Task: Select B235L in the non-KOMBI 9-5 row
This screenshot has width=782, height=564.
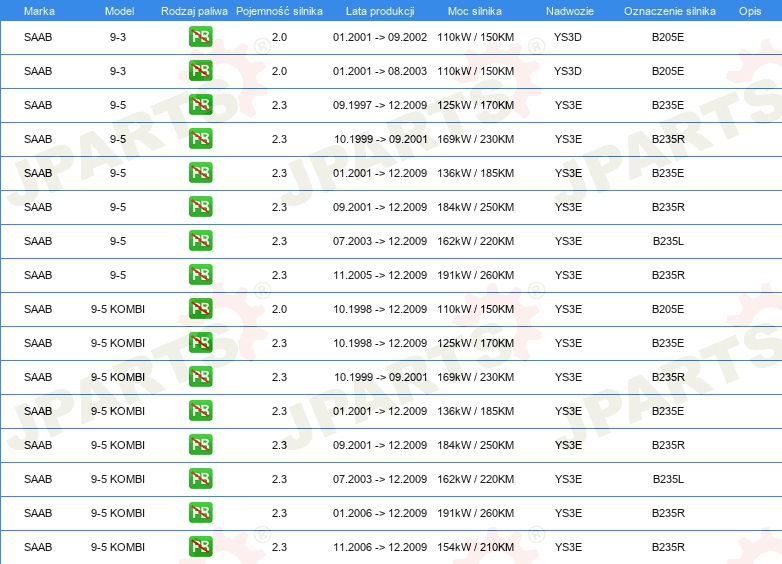Action: (668, 241)
